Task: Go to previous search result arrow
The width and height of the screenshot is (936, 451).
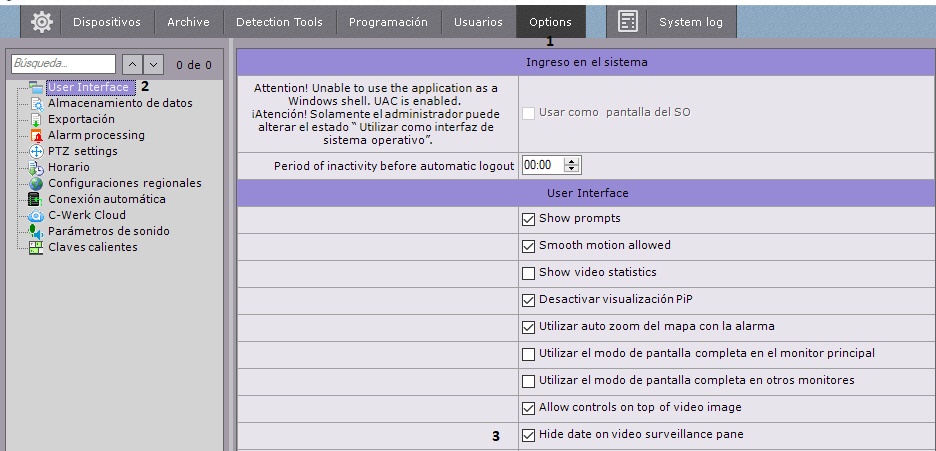Action: pos(133,65)
